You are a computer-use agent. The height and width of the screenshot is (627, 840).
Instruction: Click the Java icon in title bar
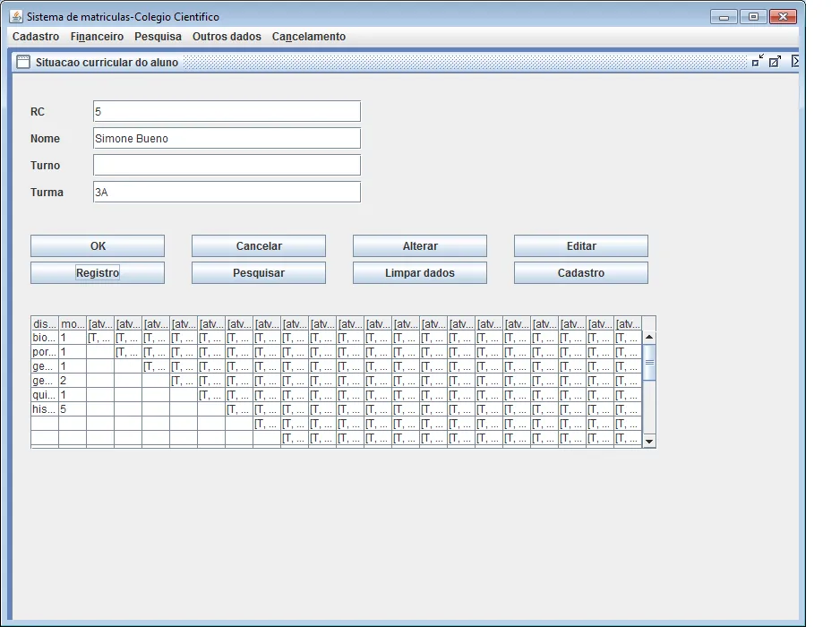pos(17,17)
